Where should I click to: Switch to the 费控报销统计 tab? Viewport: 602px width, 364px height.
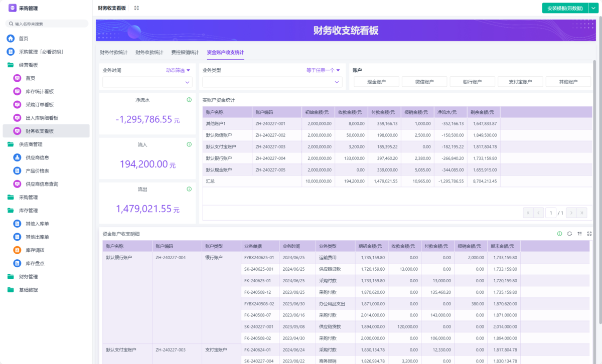pos(185,52)
